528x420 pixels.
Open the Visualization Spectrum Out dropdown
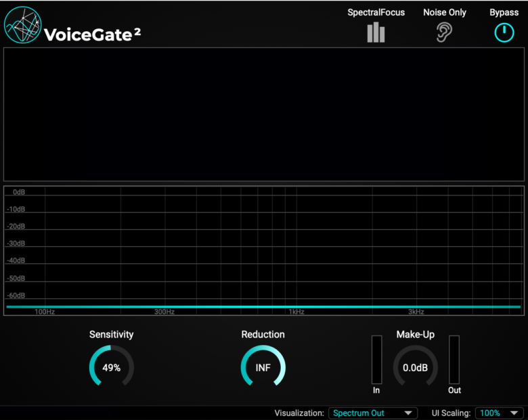(x=372, y=413)
